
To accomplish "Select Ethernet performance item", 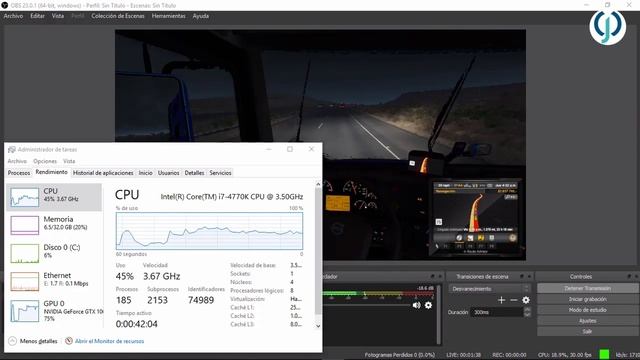I will point(54,281).
